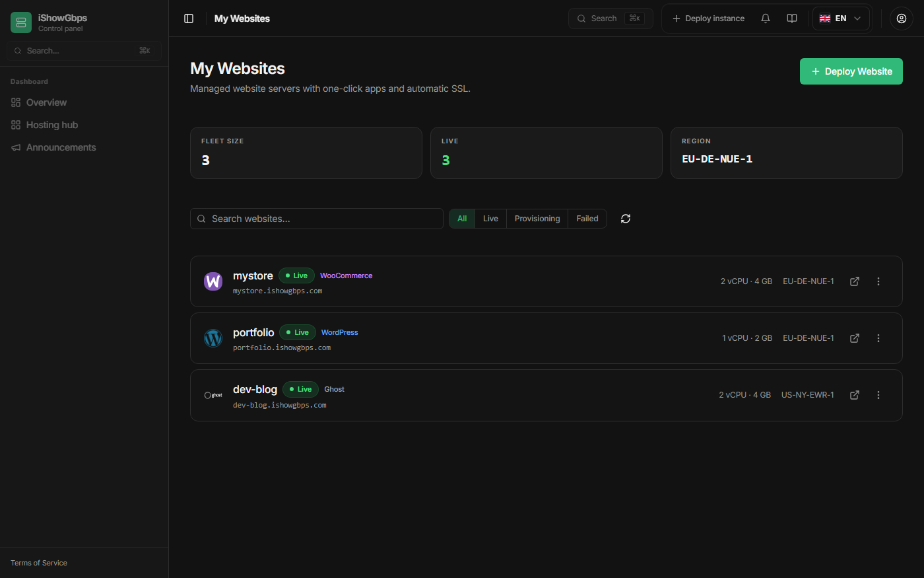Open dev-blog more options menu

point(878,395)
